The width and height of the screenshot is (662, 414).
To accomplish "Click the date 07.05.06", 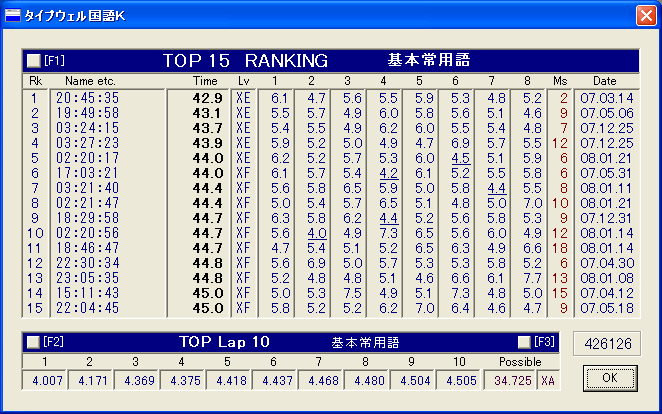I will tap(607, 113).
